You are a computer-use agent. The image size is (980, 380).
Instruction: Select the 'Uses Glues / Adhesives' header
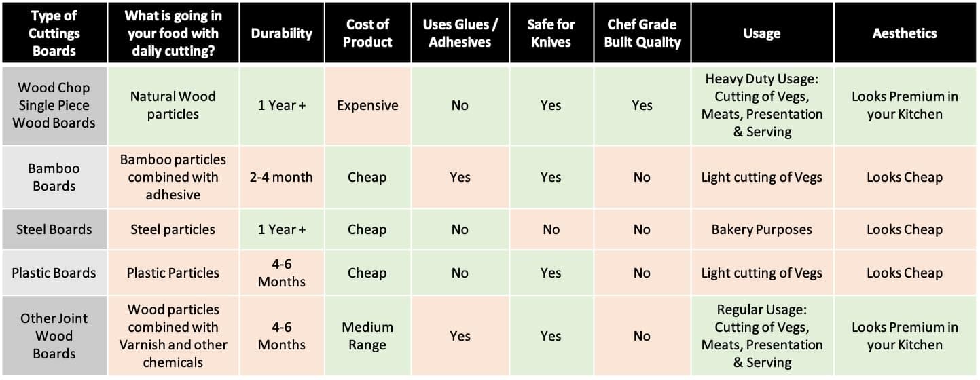point(460,33)
